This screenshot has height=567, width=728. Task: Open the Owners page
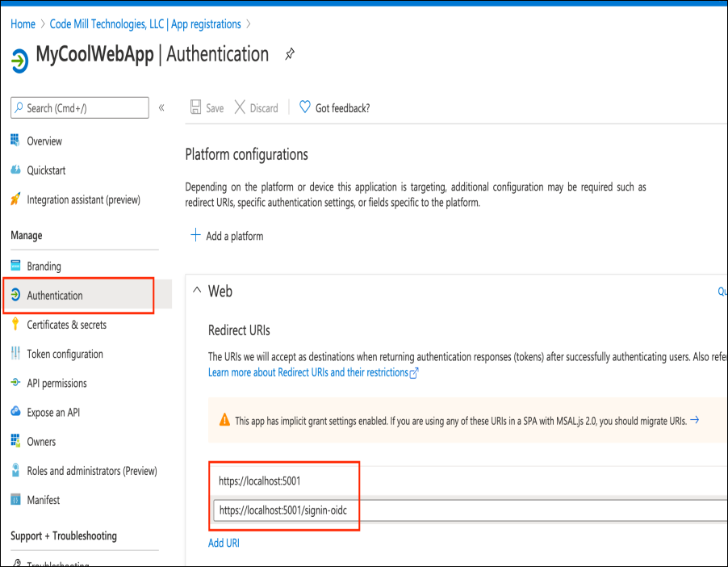pyautogui.click(x=41, y=442)
